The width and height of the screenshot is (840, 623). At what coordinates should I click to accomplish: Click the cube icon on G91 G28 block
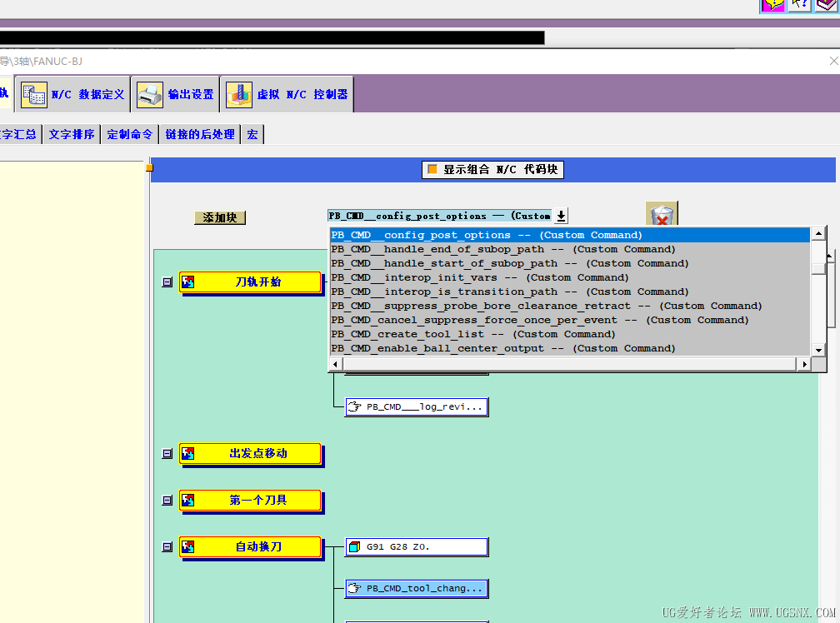pos(354,547)
